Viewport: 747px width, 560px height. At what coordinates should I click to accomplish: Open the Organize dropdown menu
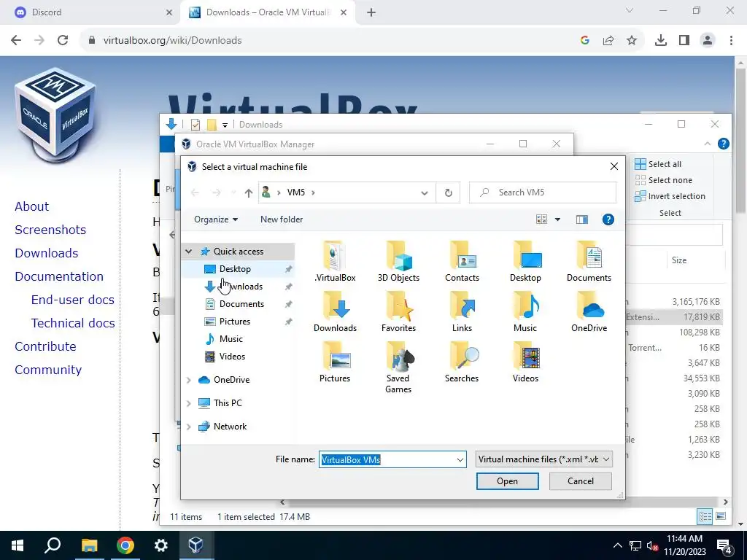tap(216, 219)
